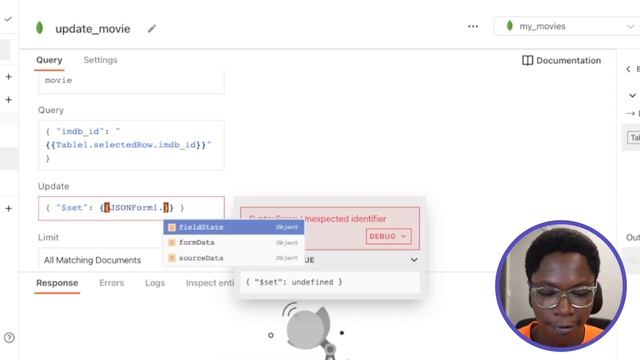
Task: Click the DEBUG button in the error popup
Action: point(388,236)
